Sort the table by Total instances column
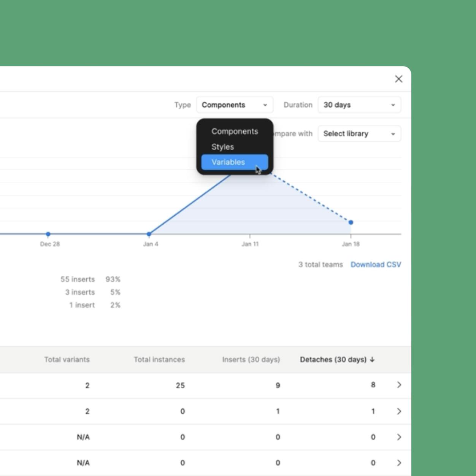 pyautogui.click(x=159, y=359)
